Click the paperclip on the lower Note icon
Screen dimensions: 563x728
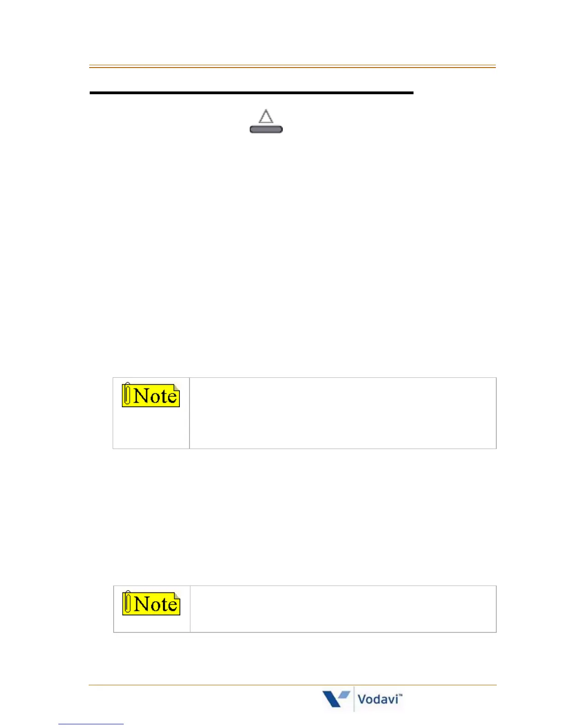click(128, 603)
